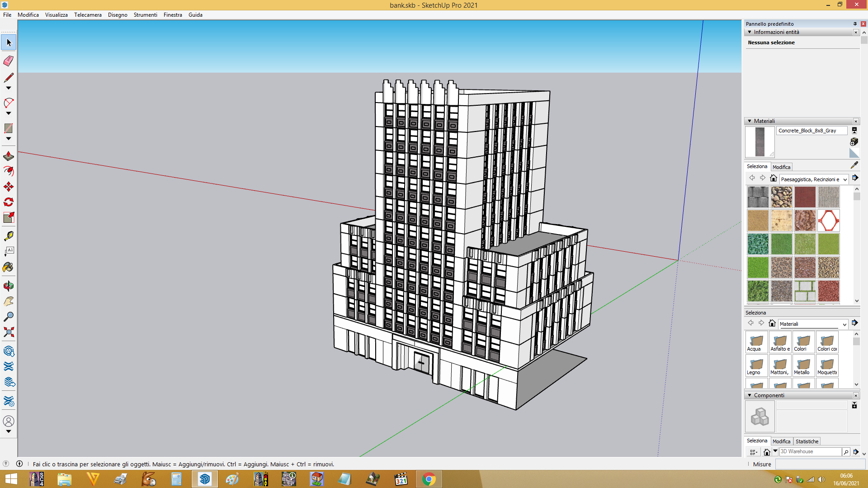Pick the Eraser tool
Screen dimensions: 868x488
pyautogui.click(x=9, y=61)
